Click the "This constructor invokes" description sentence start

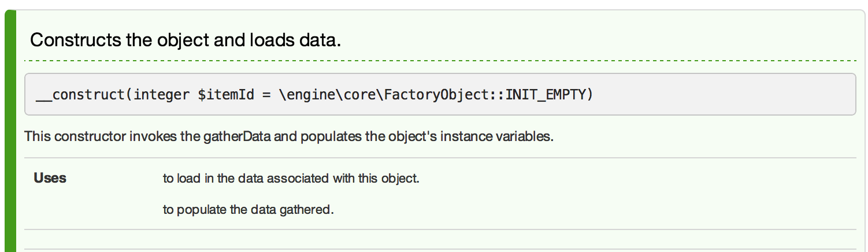pyautogui.click(x=75, y=138)
